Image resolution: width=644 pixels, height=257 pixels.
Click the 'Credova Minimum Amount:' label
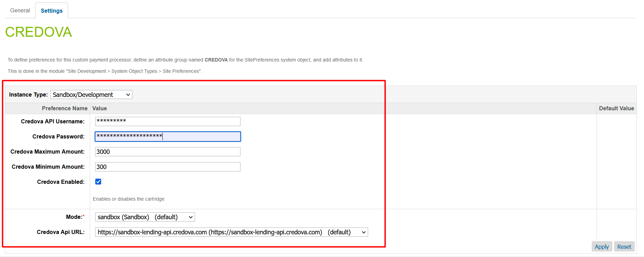point(48,167)
